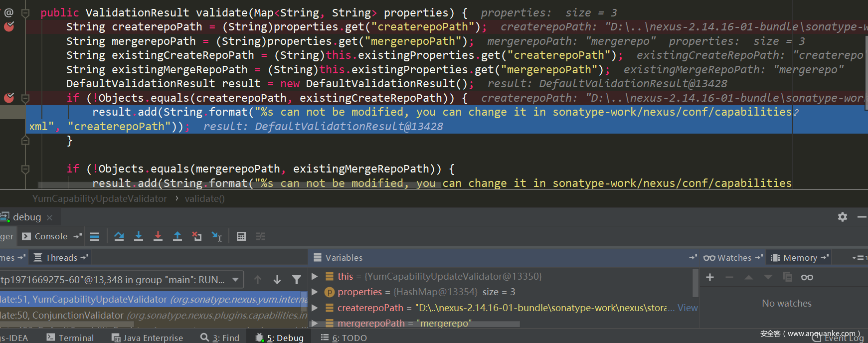Open the thread selector dropdown
The width and height of the screenshot is (868, 343).
[x=235, y=280]
